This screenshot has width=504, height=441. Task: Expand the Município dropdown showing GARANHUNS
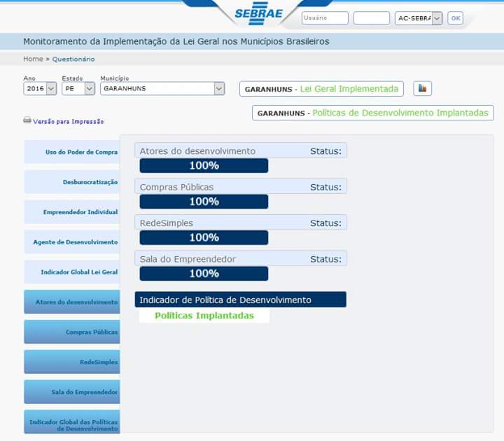click(162, 89)
